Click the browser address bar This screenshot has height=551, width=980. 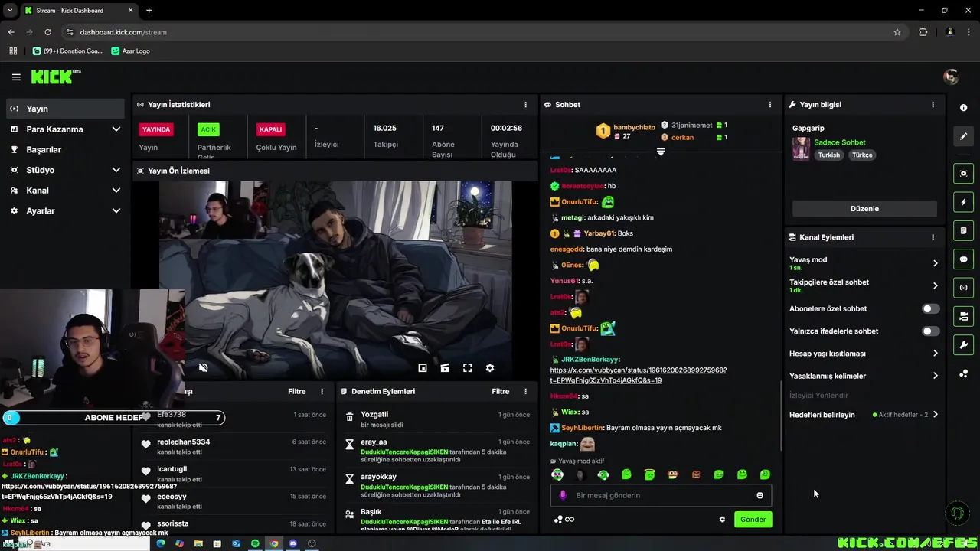[482, 32]
